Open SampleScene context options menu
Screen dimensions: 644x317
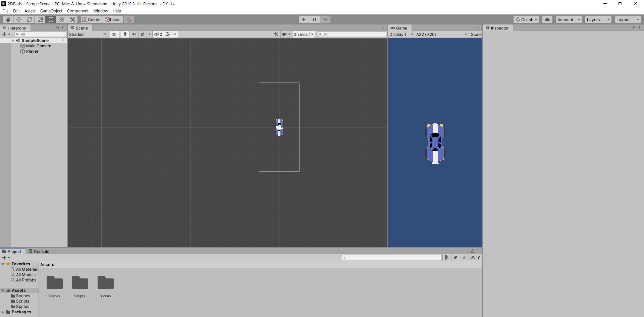(63, 41)
